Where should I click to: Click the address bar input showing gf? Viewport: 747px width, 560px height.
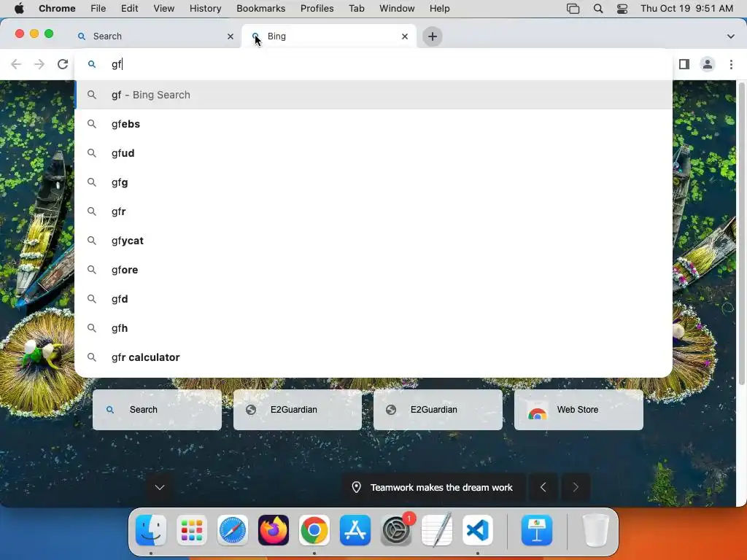click(x=374, y=64)
